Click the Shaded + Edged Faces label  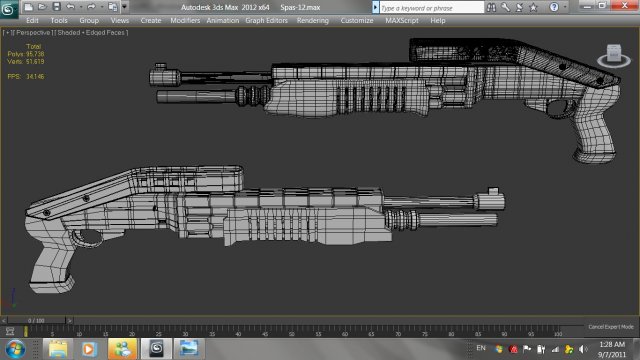pos(91,33)
